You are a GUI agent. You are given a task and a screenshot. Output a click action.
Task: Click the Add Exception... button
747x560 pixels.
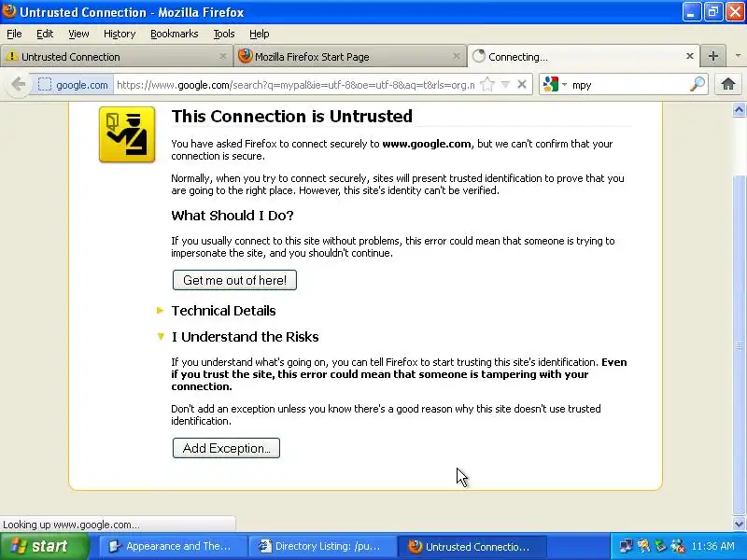[x=226, y=448]
